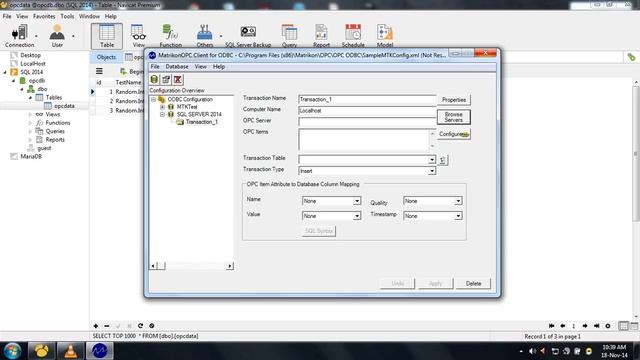The height and width of the screenshot is (360, 640).
Task: Open the File menu in MatrikonOPC
Action: (155, 67)
